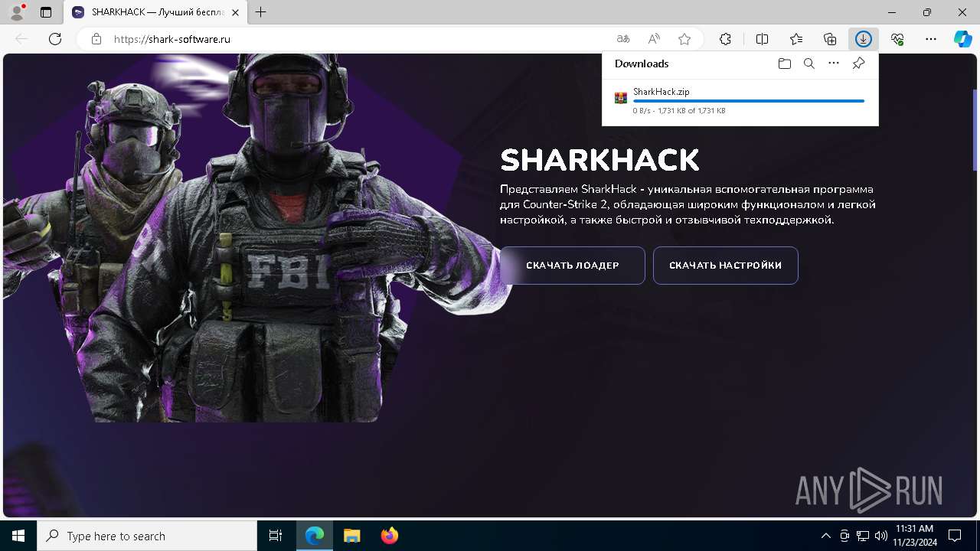Open network status tray icon
980x551 pixels.
coord(863,536)
